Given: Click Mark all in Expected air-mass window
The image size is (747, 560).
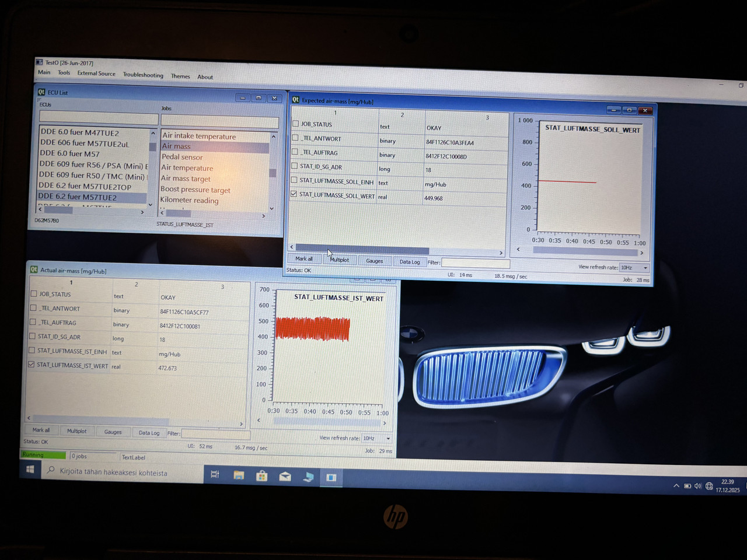Looking at the screenshot, I should coord(303,258).
